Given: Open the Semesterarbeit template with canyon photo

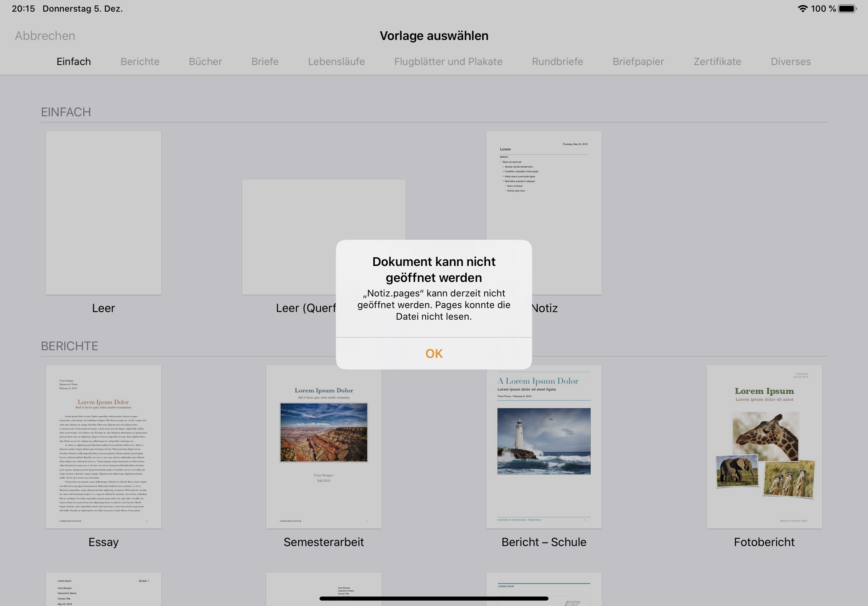Looking at the screenshot, I should coord(324,447).
